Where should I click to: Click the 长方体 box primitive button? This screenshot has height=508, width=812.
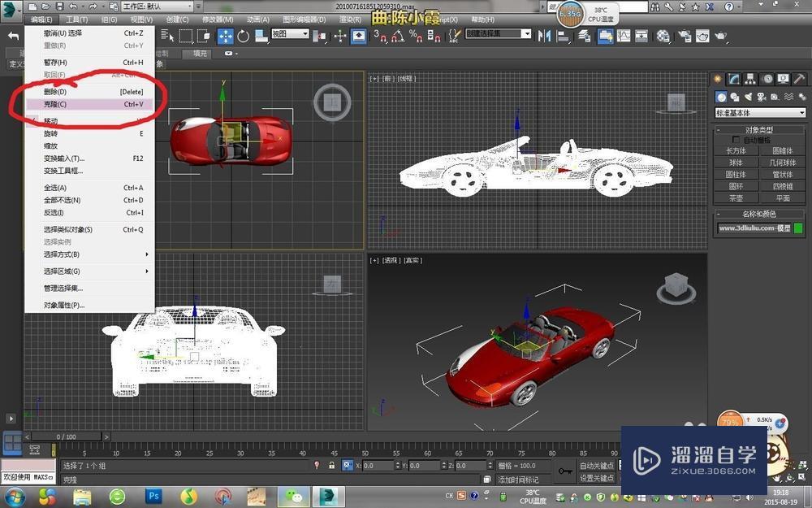(x=736, y=150)
